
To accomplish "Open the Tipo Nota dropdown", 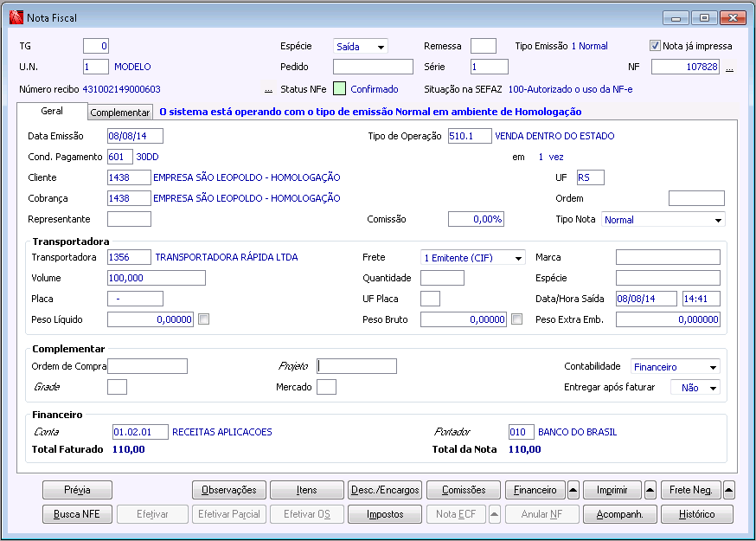I will [x=718, y=221].
